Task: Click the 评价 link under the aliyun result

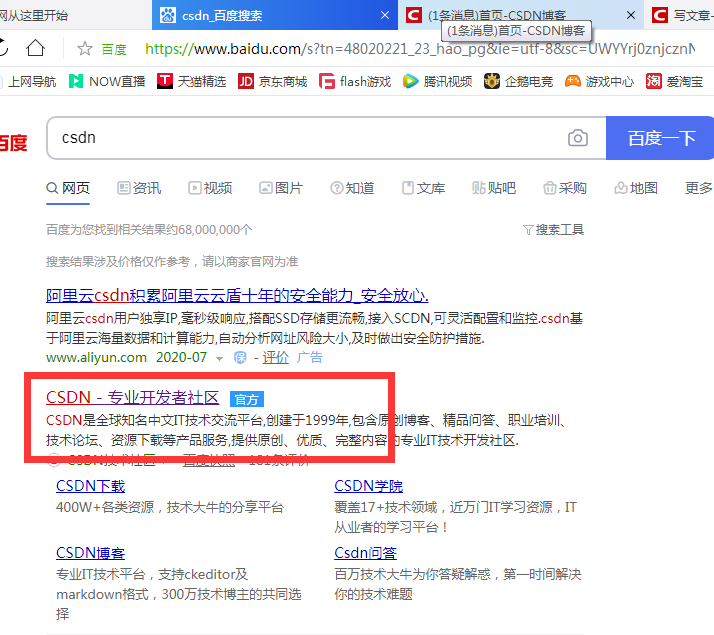Action: click(275, 358)
